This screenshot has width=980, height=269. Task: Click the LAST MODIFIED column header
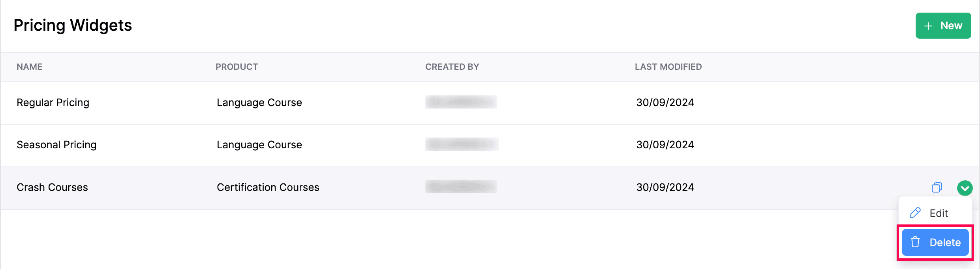point(668,67)
